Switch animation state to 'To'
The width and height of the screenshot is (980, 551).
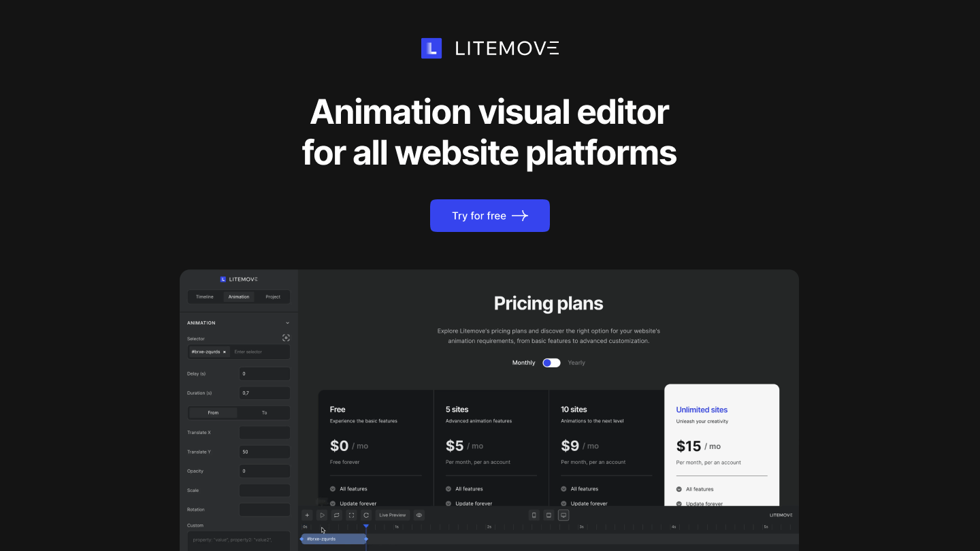(x=264, y=412)
